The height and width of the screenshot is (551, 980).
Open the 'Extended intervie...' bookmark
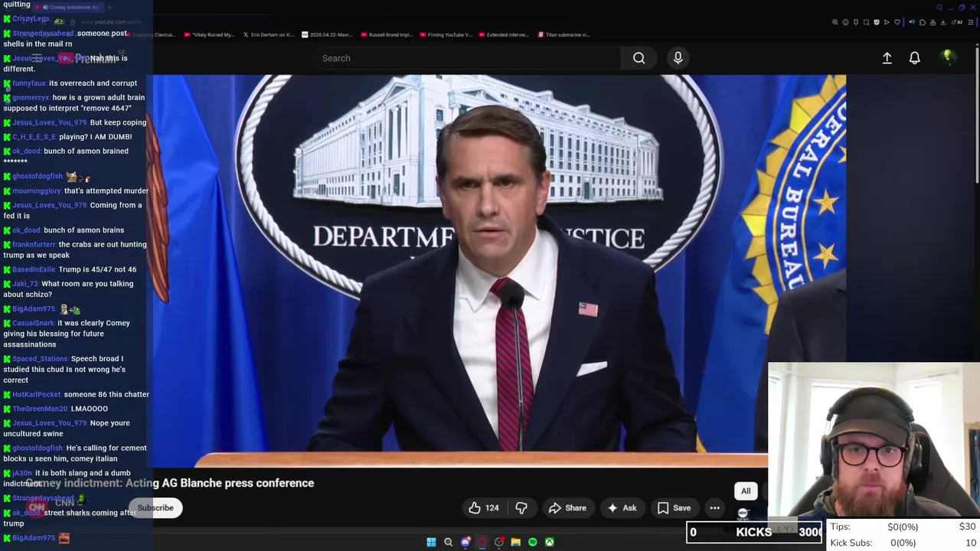point(503,34)
